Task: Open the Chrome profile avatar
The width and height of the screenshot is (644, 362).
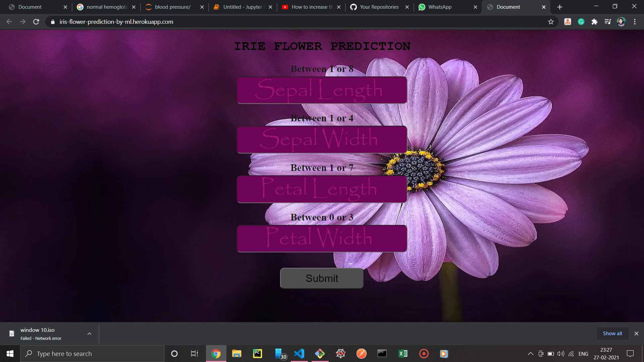Action: (621, 22)
